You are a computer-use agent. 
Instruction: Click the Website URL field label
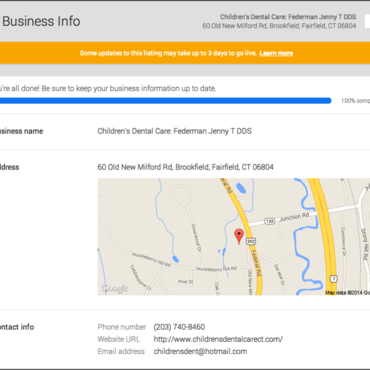click(119, 339)
